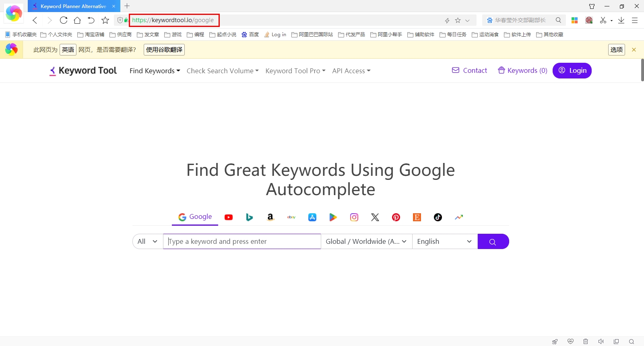Select the Pinterest keyword source icon
The height and width of the screenshot is (346, 644).
pyautogui.click(x=396, y=217)
